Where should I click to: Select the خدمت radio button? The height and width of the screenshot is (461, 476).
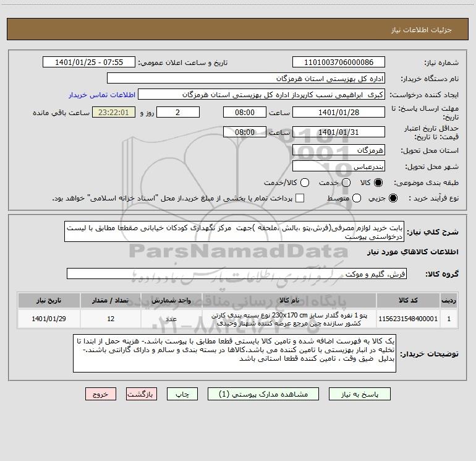(x=346, y=183)
